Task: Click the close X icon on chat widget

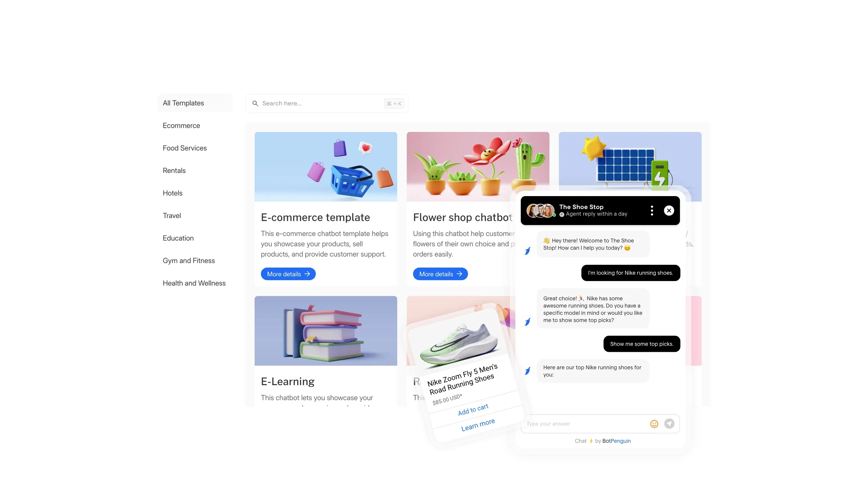Action: point(669,210)
